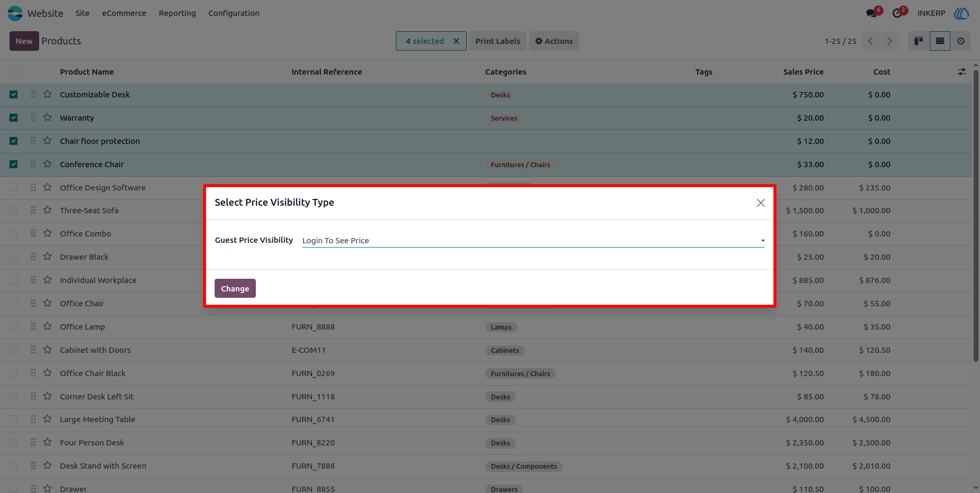Click the Print Labels button

(x=497, y=41)
